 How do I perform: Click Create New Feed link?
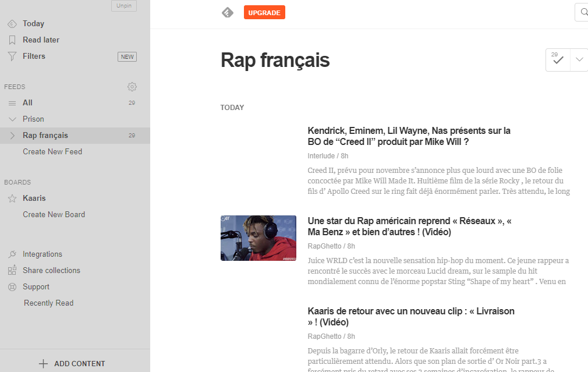[x=52, y=152]
